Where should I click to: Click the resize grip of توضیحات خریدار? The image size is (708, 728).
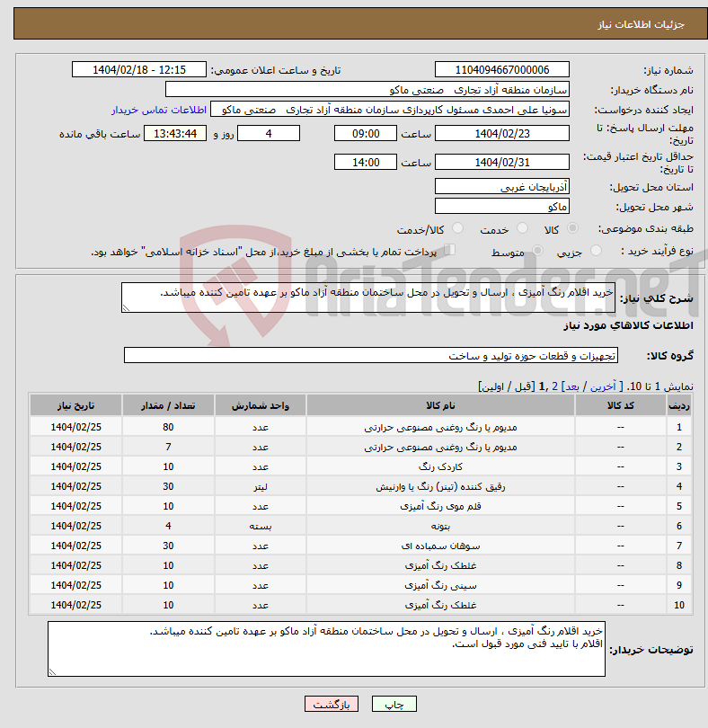(52, 671)
